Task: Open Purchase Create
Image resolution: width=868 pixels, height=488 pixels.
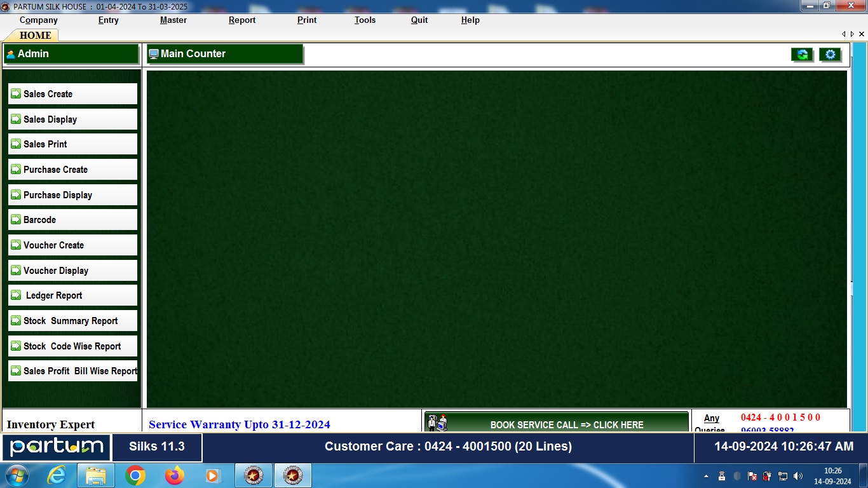Action: 72,170
